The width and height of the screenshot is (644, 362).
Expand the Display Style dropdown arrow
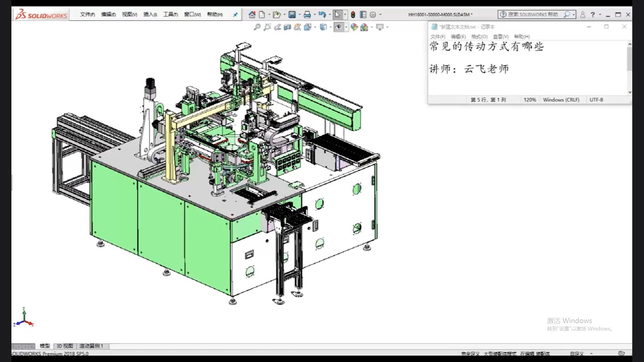[330, 27]
